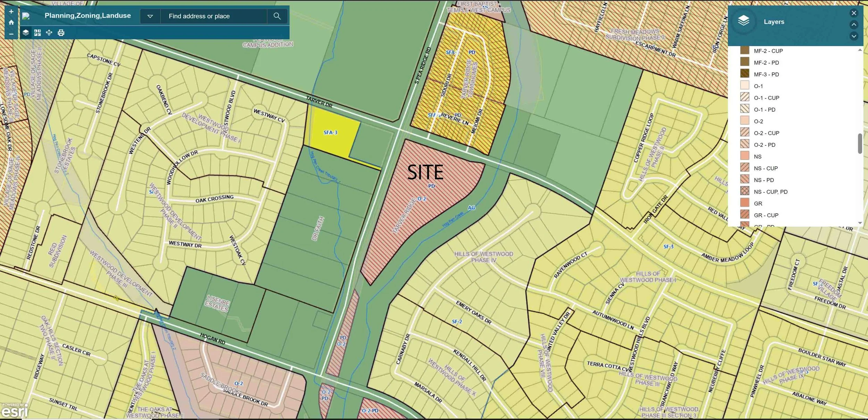Image resolution: width=868 pixels, height=420 pixels.
Task: Expand Layers panel with down chevron
Action: pos(854,36)
